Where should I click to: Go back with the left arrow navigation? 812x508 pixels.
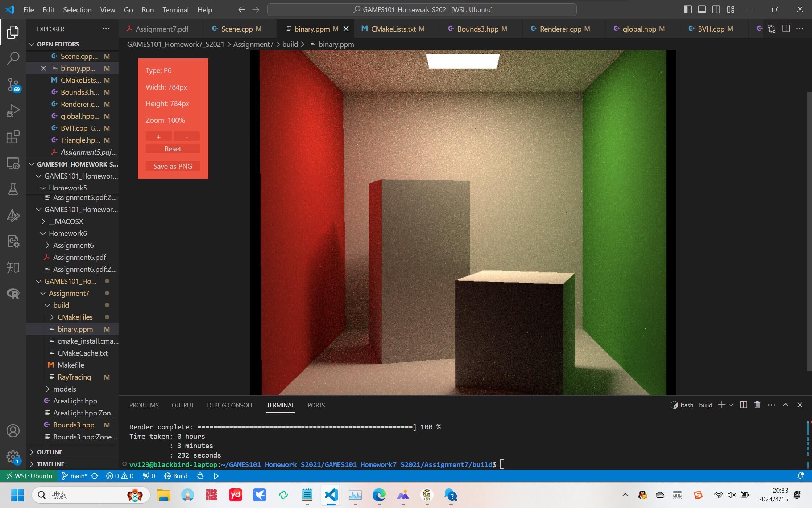click(x=241, y=10)
